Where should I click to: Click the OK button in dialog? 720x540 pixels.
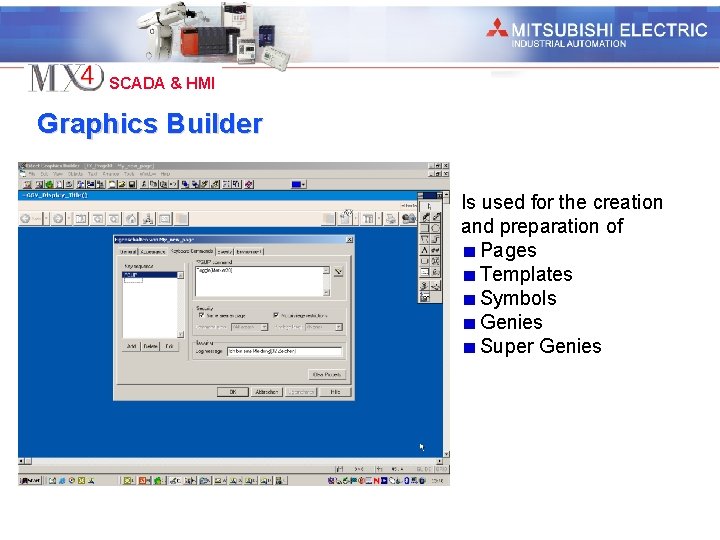(x=233, y=392)
